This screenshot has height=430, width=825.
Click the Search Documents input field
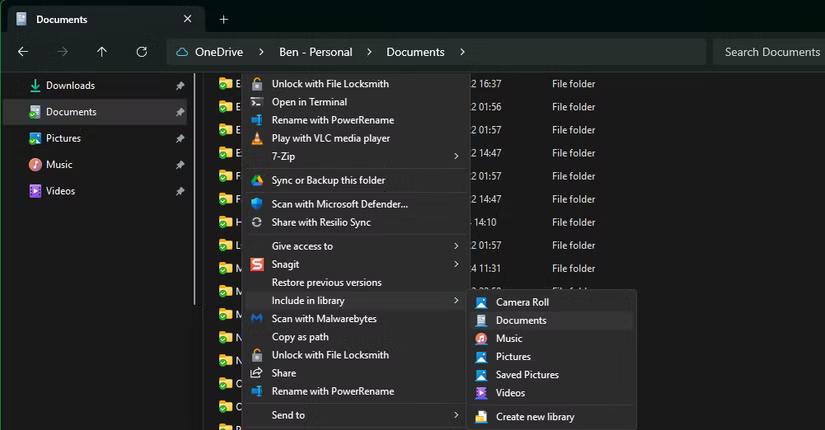770,52
